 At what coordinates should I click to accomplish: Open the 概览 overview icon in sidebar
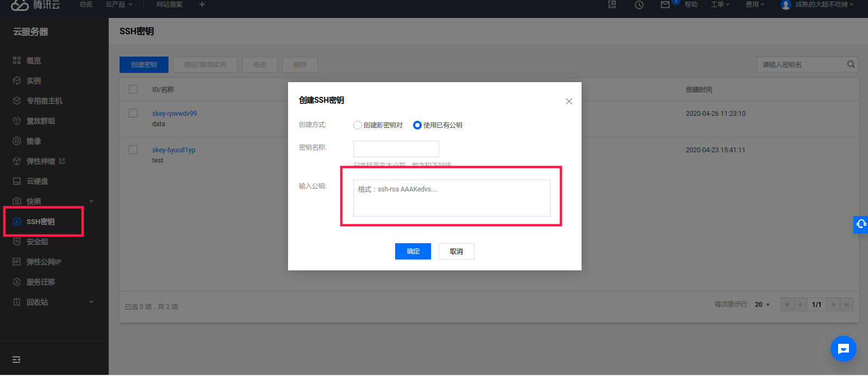pyautogui.click(x=17, y=60)
